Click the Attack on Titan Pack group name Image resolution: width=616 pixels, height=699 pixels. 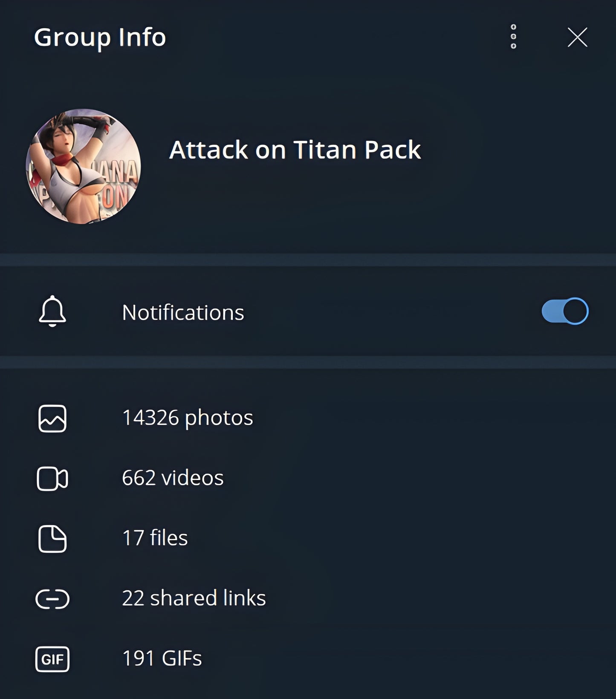click(295, 150)
